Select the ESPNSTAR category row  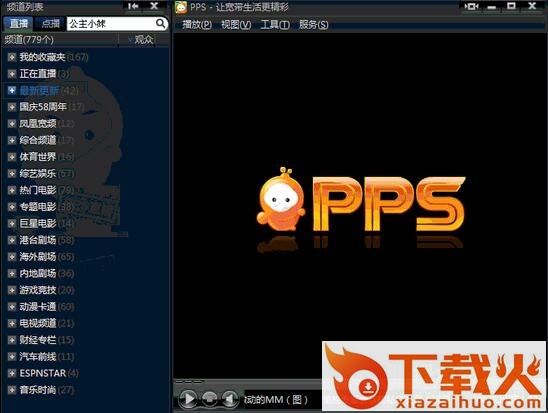[x=43, y=373]
